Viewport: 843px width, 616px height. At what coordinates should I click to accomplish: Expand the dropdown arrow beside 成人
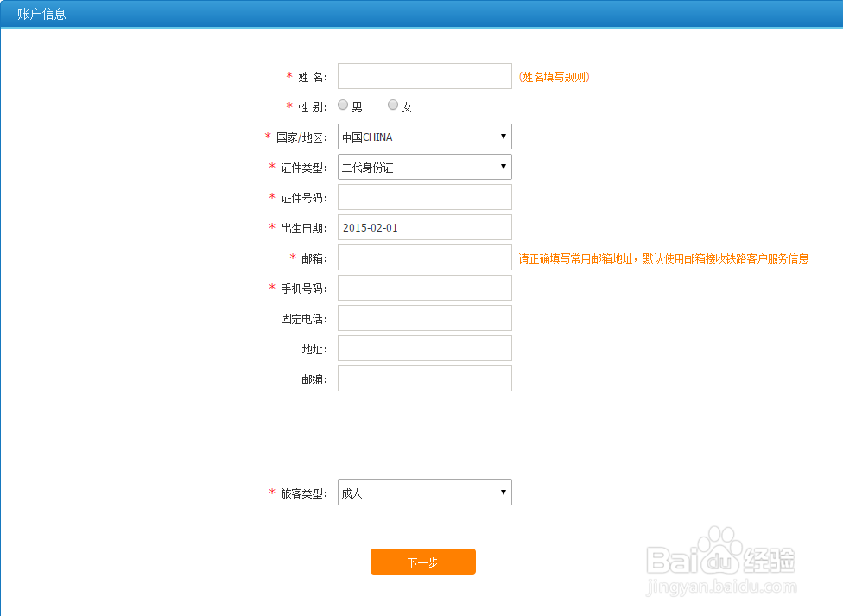pyautogui.click(x=502, y=492)
